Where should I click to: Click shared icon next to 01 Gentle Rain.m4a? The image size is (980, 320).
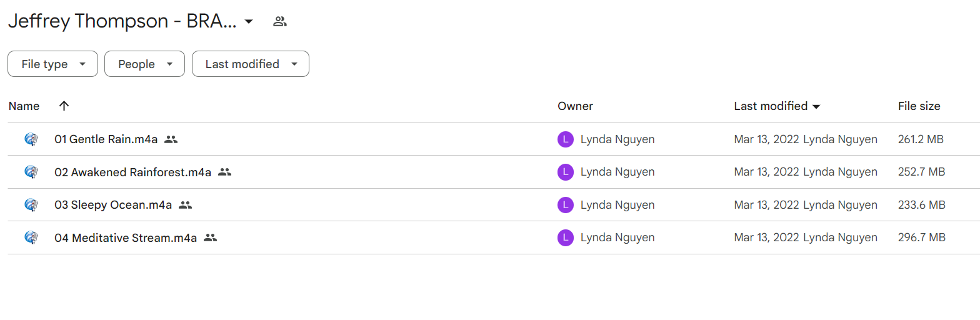(x=171, y=139)
